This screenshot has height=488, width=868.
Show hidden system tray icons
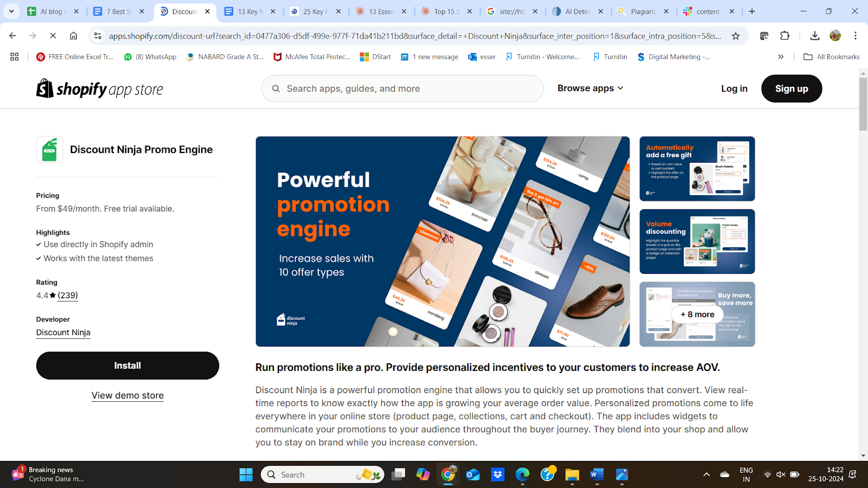click(x=706, y=474)
